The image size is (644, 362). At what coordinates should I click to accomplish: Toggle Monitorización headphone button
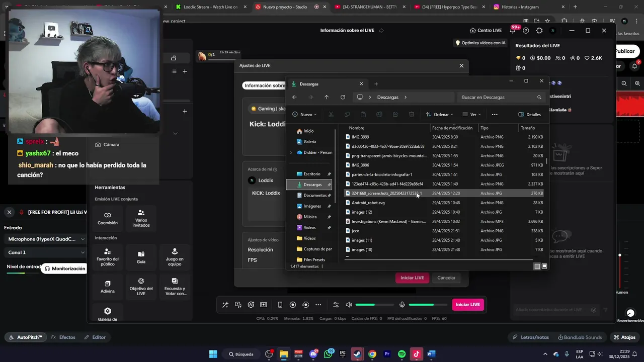click(x=64, y=268)
